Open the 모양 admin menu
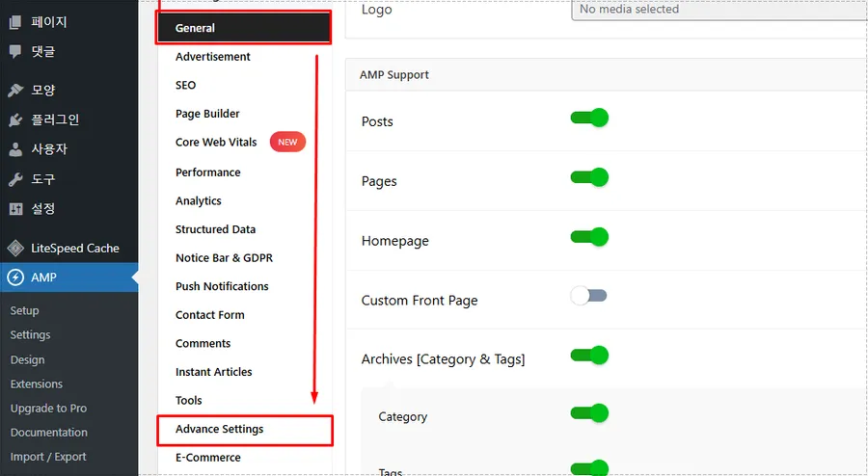The width and height of the screenshot is (868, 476). click(x=43, y=91)
